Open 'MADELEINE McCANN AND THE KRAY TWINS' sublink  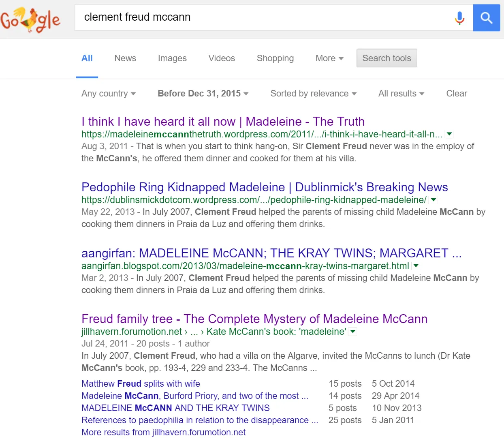(x=175, y=408)
